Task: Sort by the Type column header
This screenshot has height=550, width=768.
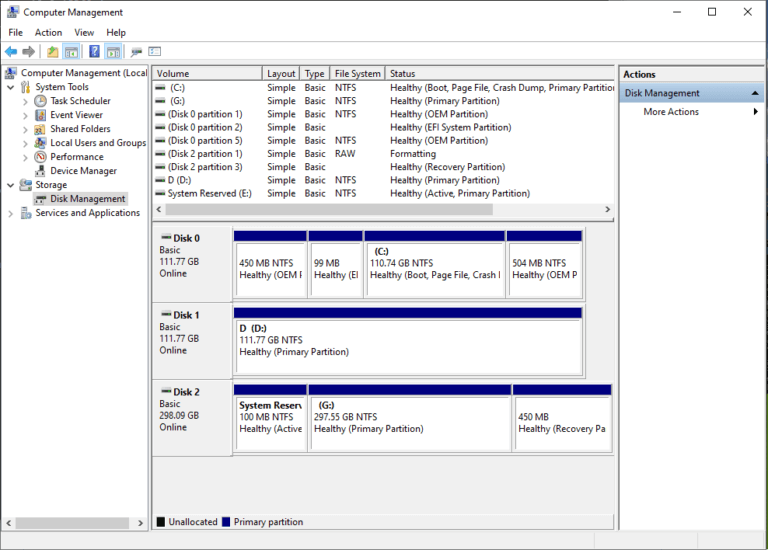Action: 315,73
